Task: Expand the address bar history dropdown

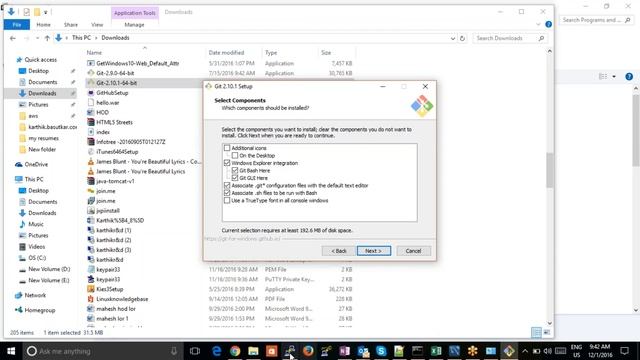Action: click(453, 38)
